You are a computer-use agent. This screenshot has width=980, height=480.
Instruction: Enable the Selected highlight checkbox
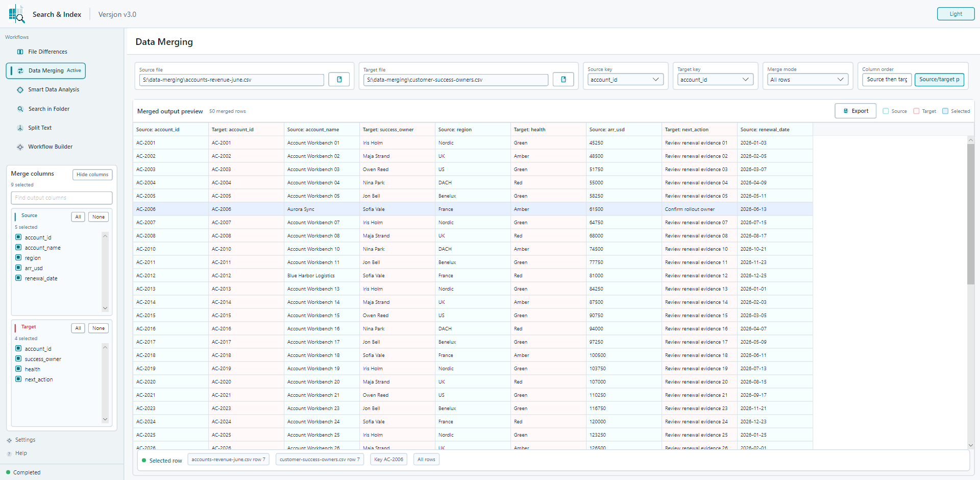pyautogui.click(x=945, y=111)
